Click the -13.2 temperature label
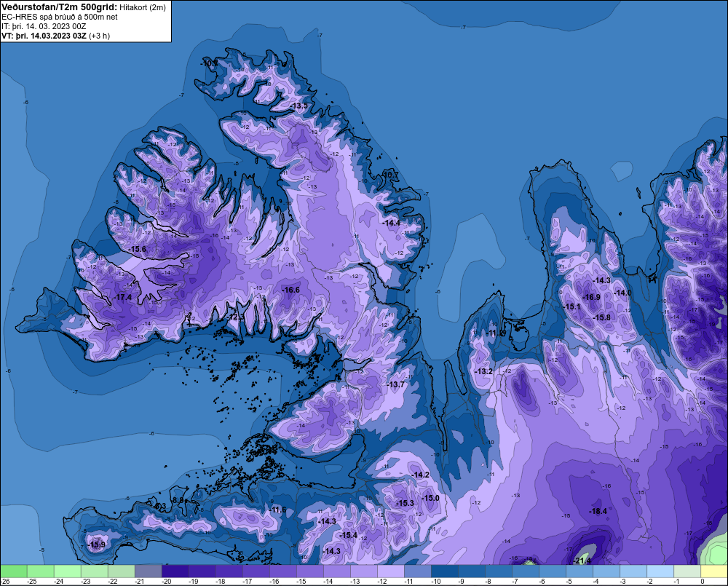Image resolution: width=728 pixels, height=586 pixels. coord(484,371)
